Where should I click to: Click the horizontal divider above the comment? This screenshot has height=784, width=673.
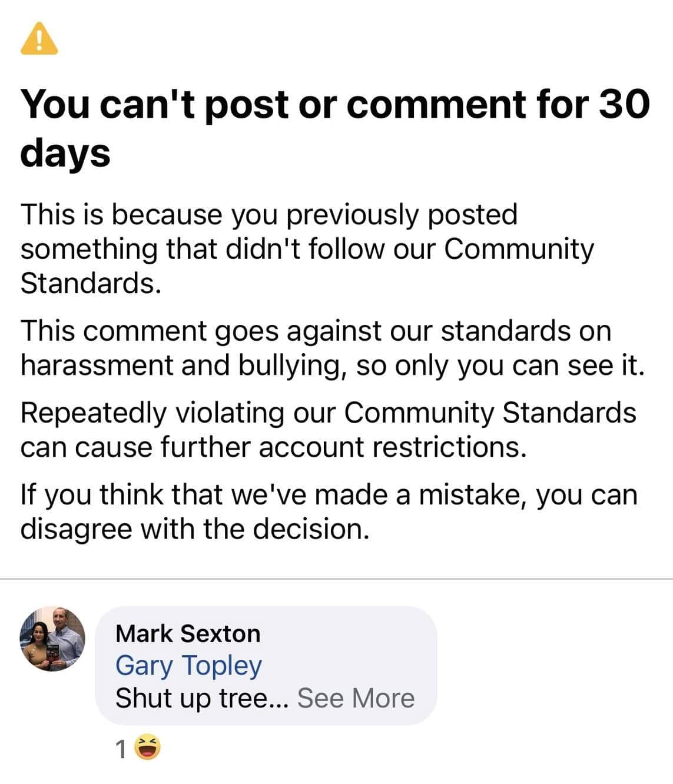tap(336, 579)
